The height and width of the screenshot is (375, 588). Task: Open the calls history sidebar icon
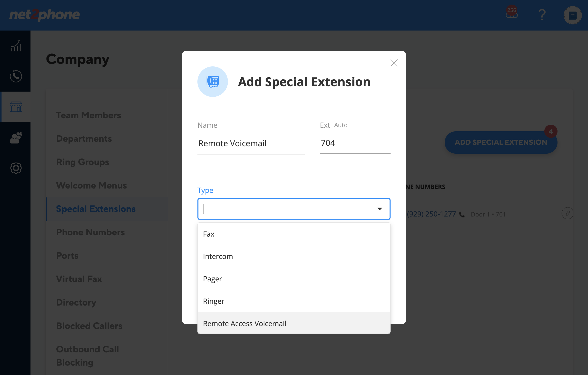click(16, 76)
